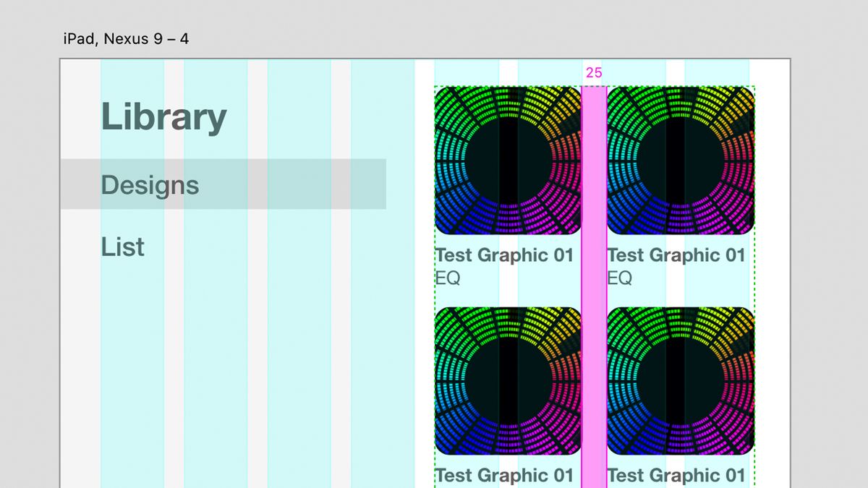Viewport: 868px width, 488px height.
Task: Click the 25 measurement label above the pink gap
Action: pos(595,72)
